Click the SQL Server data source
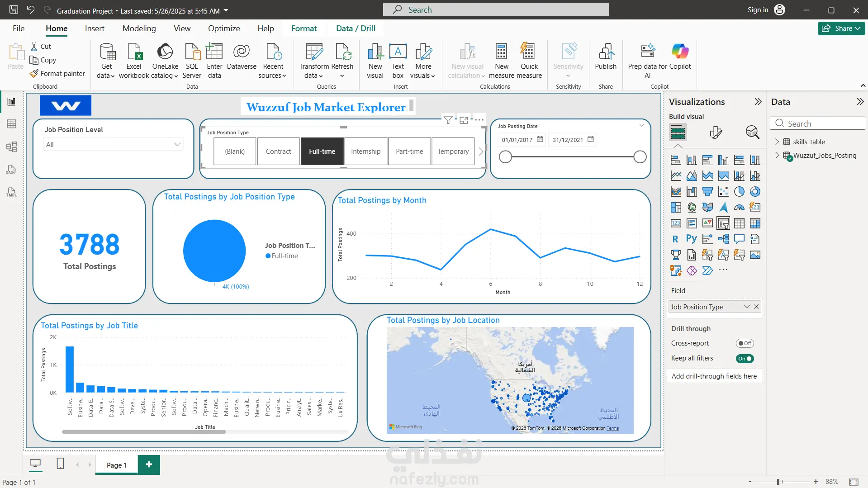Image resolution: width=868 pixels, height=488 pixels. pyautogui.click(x=192, y=61)
